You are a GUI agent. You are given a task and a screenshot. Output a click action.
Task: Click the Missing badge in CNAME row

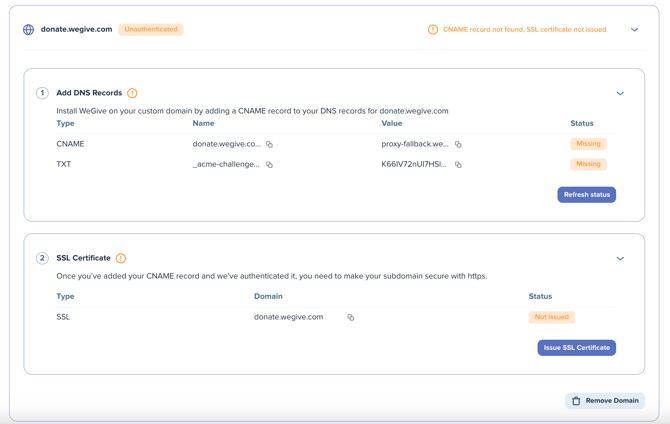point(588,144)
